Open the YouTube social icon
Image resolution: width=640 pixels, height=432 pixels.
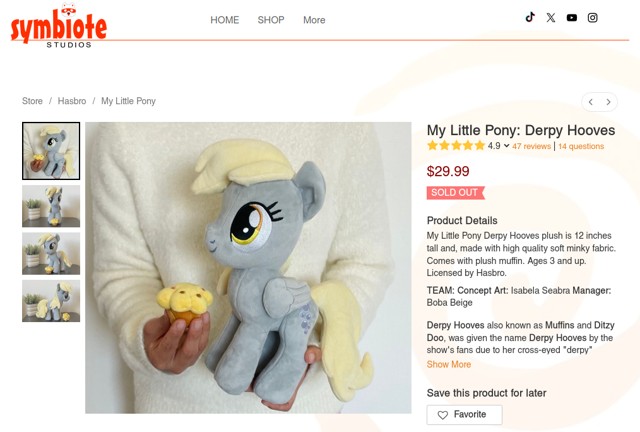click(x=572, y=17)
